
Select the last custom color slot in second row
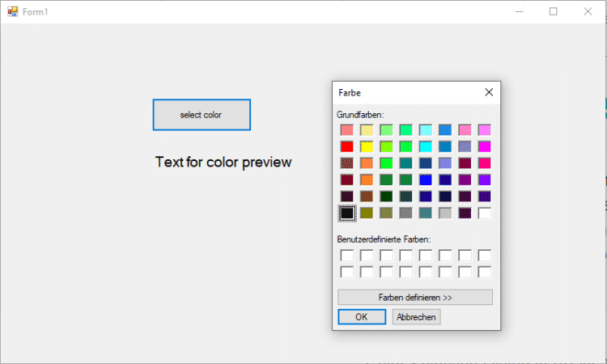pos(484,272)
